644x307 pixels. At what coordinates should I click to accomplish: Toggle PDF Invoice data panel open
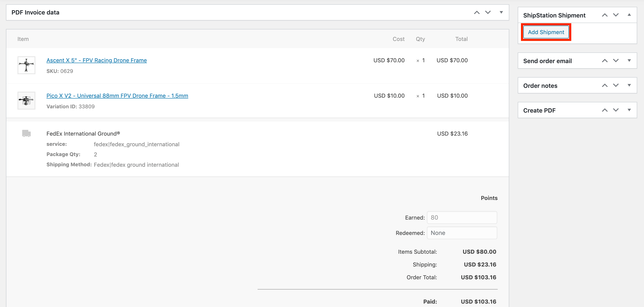click(x=501, y=12)
